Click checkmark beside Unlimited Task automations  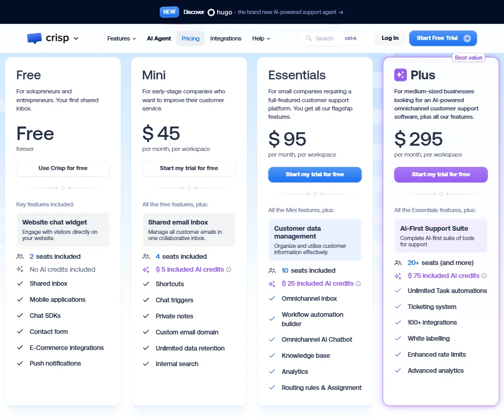click(x=398, y=290)
